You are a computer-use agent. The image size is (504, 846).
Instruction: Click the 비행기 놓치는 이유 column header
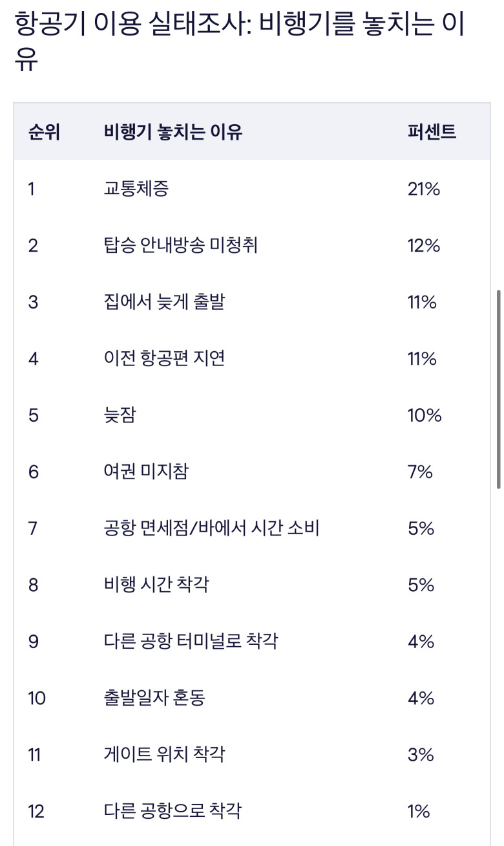point(173,132)
